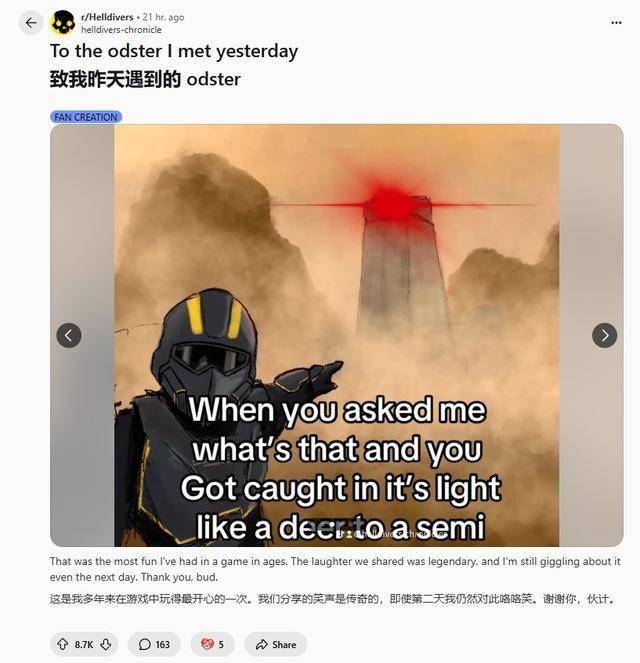Click the award count number 5
640x663 pixels.
[x=221, y=644]
